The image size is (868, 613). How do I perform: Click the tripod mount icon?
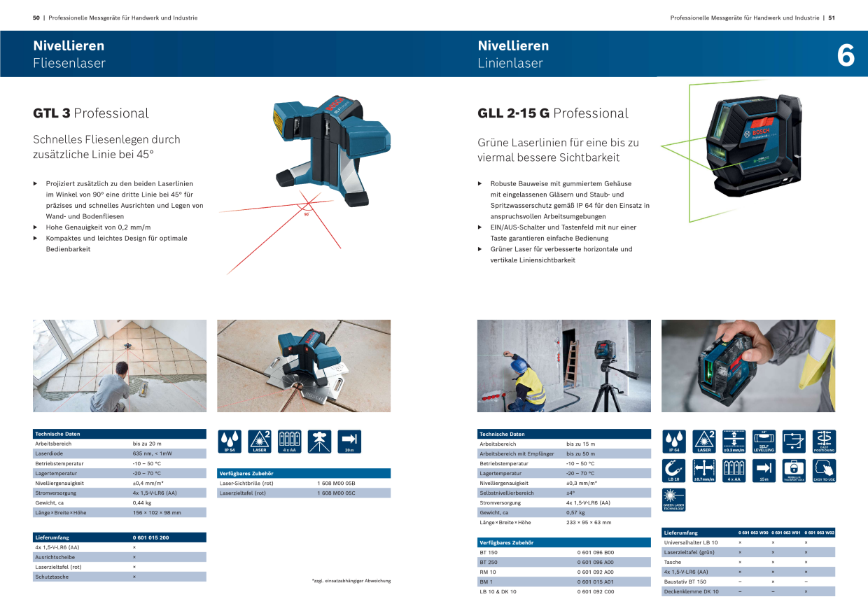pos(319,442)
